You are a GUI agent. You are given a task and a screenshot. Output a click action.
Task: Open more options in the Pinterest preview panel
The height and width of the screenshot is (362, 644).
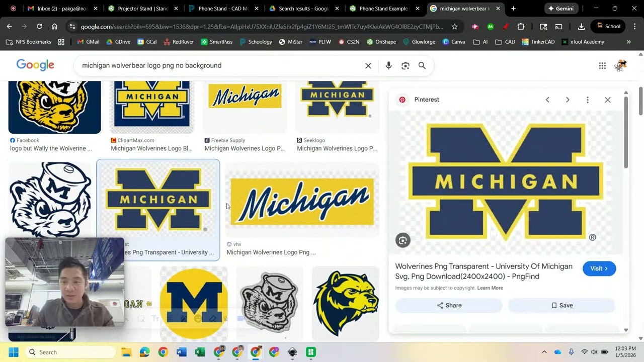(587, 100)
